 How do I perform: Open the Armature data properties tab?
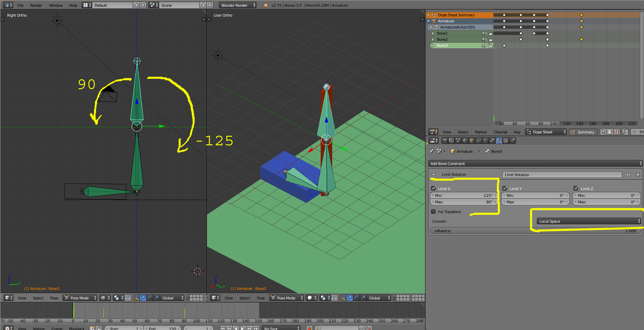click(x=485, y=141)
